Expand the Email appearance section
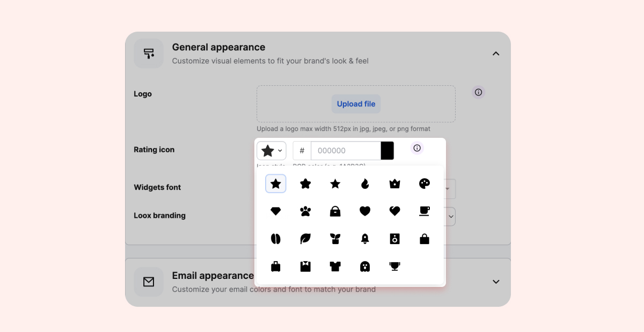644x332 pixels. point(496,282)
